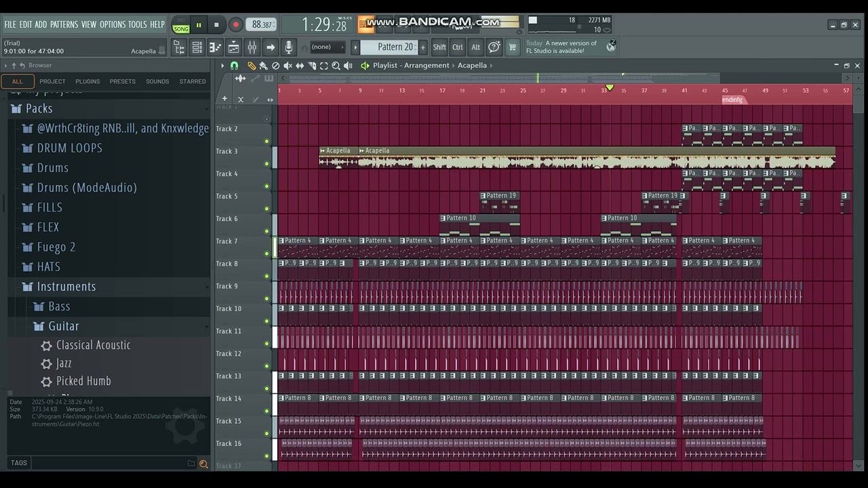
Task: Click the plus icon above the track headers
Action: [x=224, y=99]
